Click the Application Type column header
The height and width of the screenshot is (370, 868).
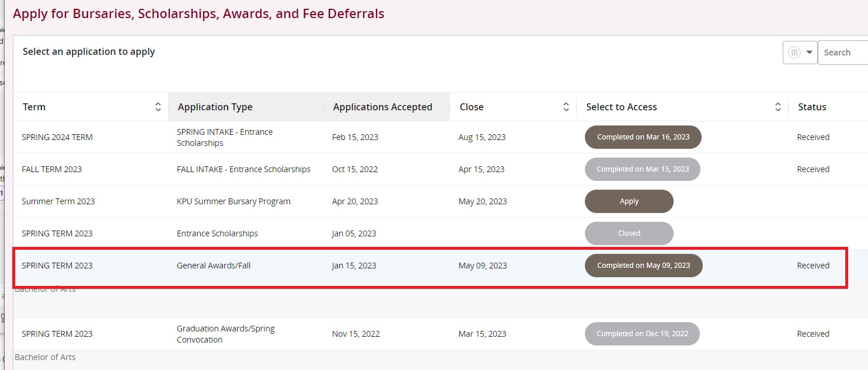pyautogui.click(x=215, y=107)
